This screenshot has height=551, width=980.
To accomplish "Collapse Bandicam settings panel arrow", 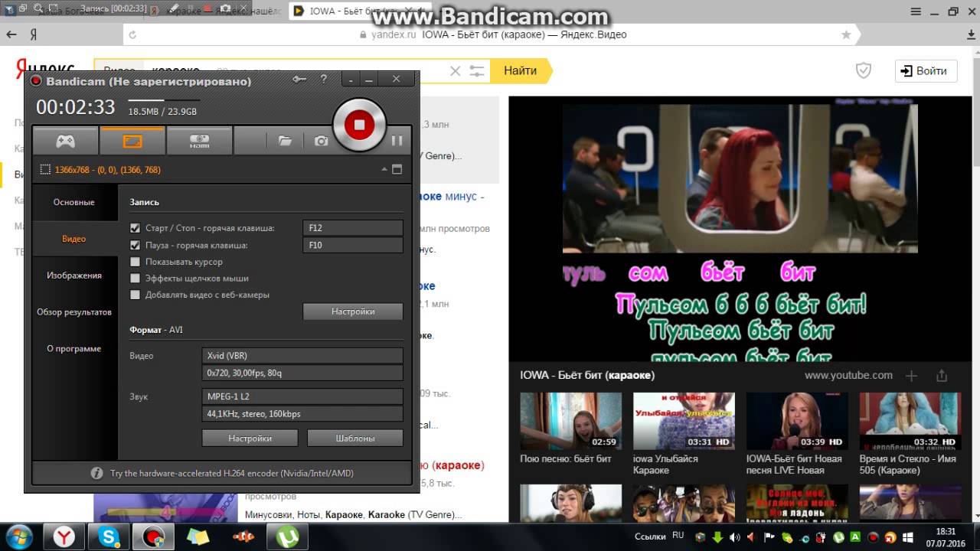I will (383, 169).
